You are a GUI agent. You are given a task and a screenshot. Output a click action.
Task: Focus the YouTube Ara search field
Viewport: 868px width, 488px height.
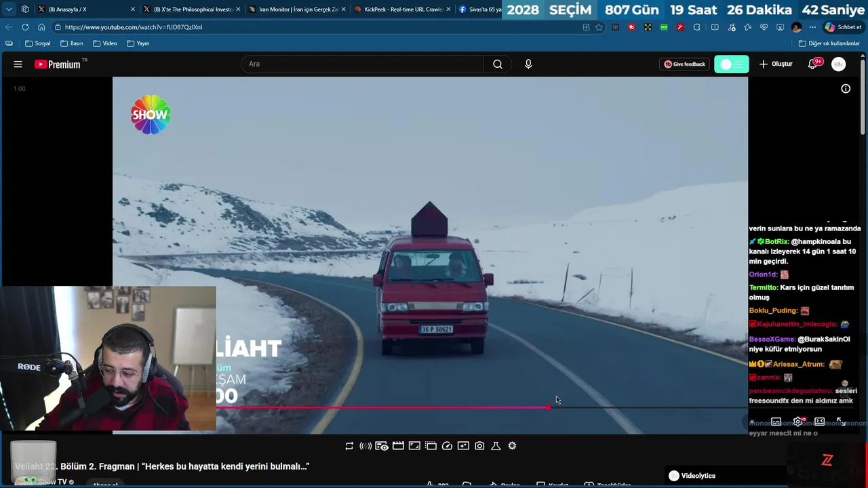coord(363,64)
